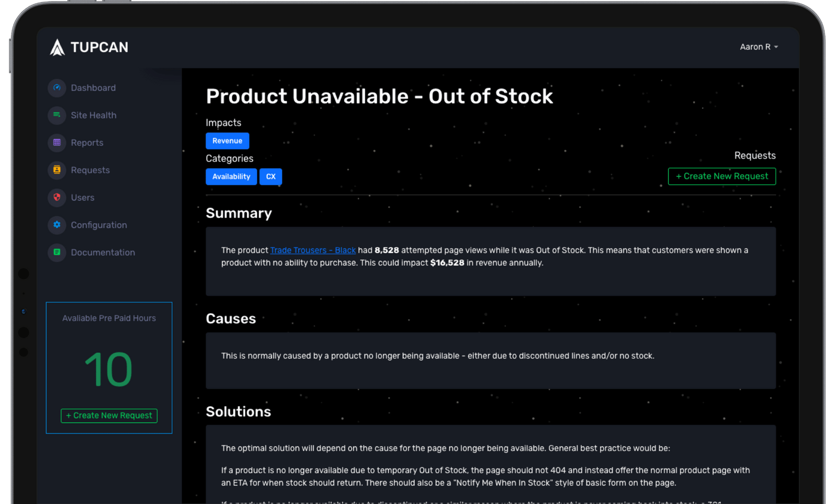Viewport: 835px width, 504px height.
Task: Select the blue Dashboard gauge icon
Action: click(56, 88)
